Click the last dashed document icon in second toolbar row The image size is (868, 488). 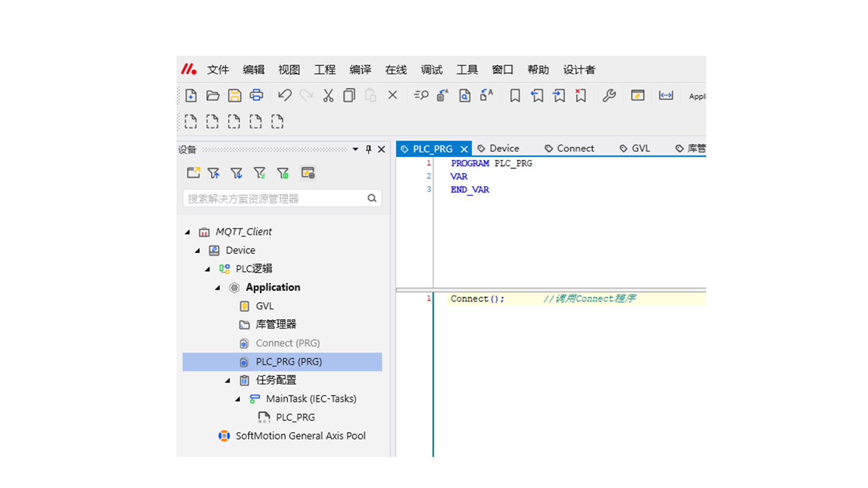[x=277, y=122]
